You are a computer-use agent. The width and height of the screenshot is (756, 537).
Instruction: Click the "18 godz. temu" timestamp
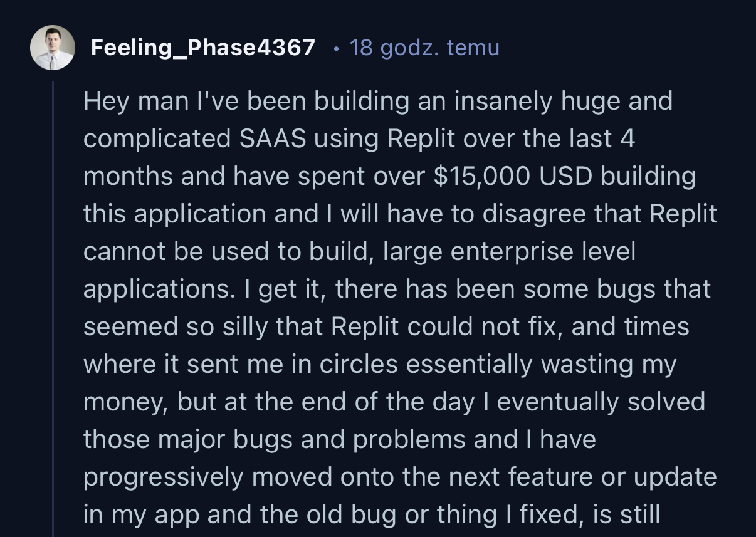point(424,48)
